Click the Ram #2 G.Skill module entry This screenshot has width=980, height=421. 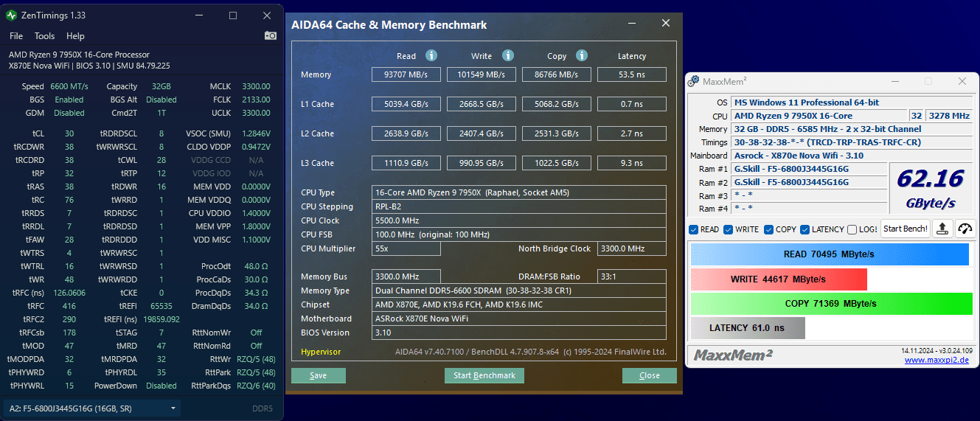809,182
